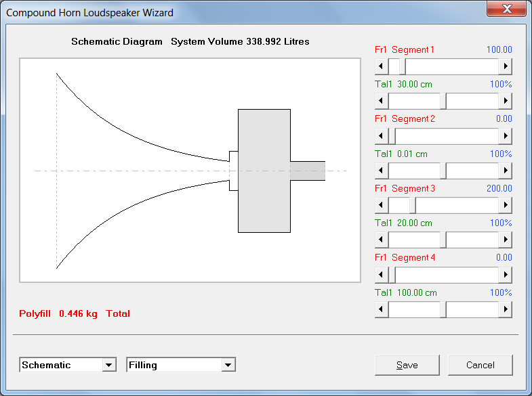
Task: Click left arrow of Tal1 30.00 cm slider
Action: point(382,101)
